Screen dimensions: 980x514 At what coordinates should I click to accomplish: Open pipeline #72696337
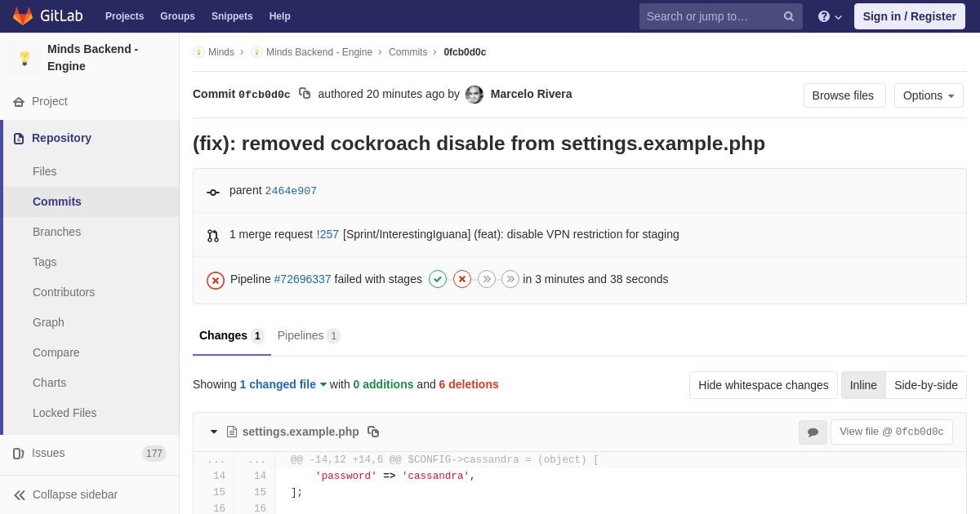pyautogui.click(x=302, y=279)
